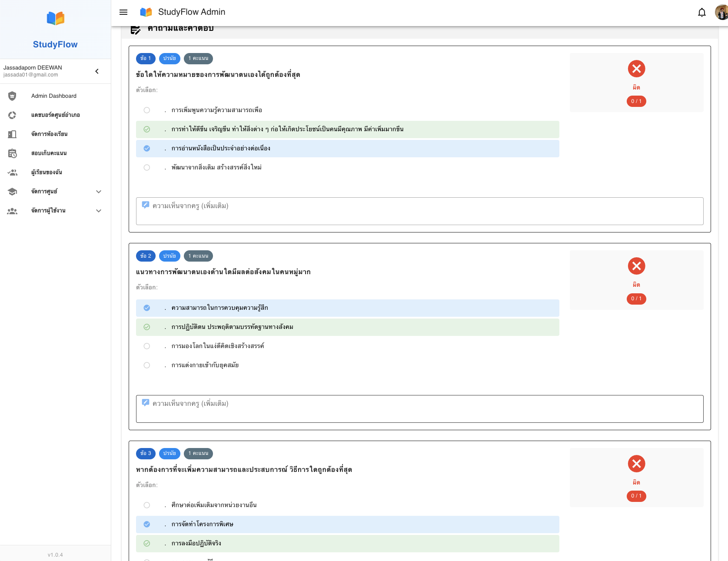Collapse the user info panel chevron
The height and width of the screenshot is (561, 728).
coord(97,71)
